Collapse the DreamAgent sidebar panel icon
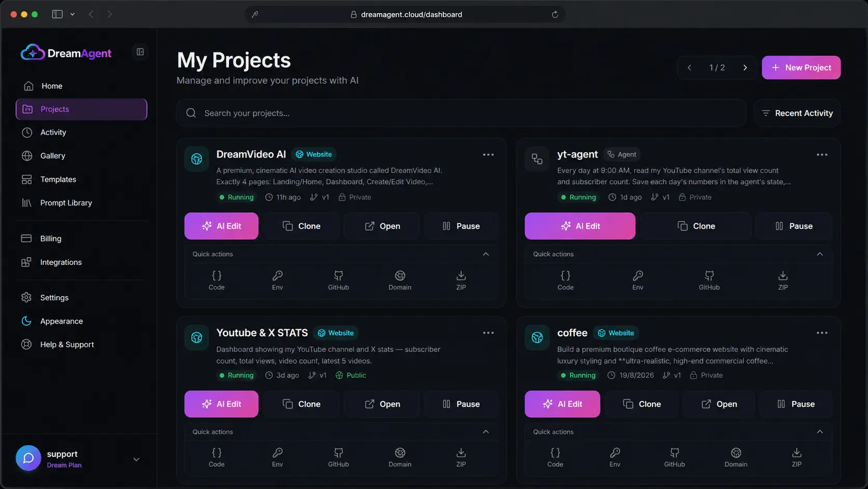This screenshot has width=868, height=489. (x=140, y=52)
